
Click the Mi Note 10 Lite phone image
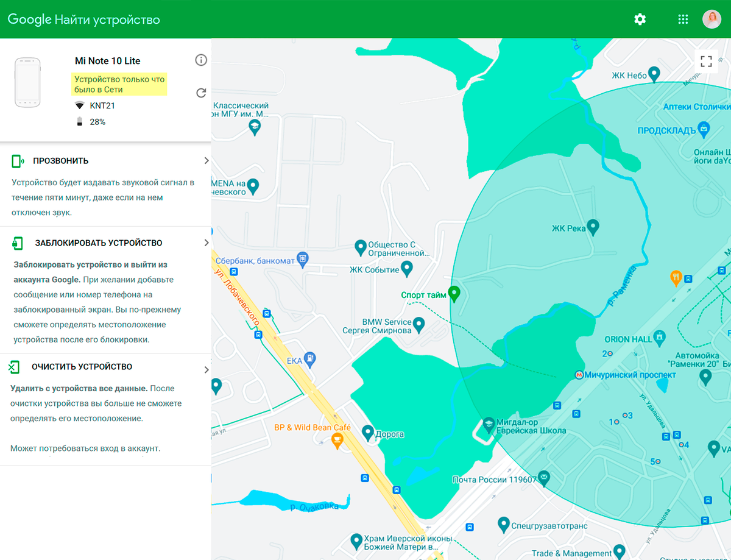pyautogui.click(x=27, y=82)
